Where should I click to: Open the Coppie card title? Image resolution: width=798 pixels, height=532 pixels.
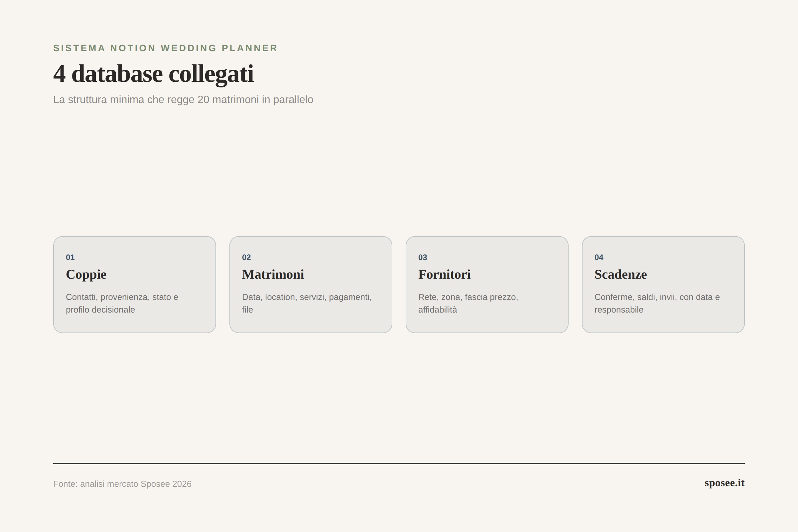(x=86, y=275)
